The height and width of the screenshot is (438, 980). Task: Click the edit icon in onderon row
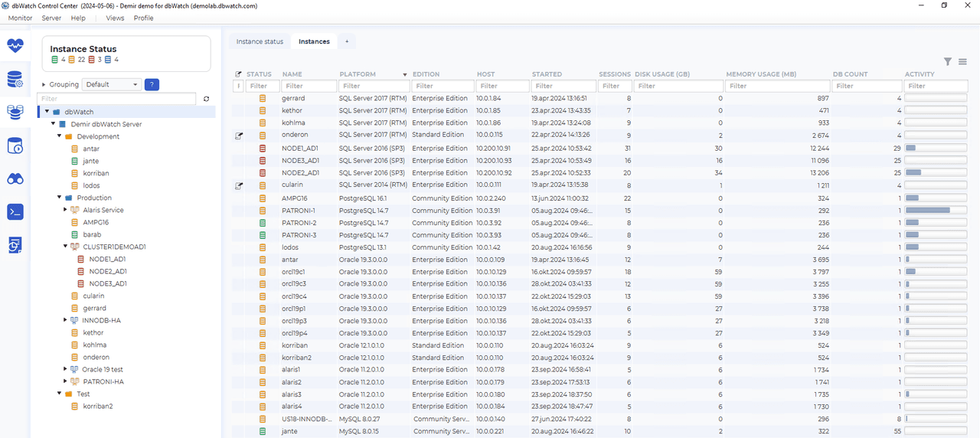(238, 135)
